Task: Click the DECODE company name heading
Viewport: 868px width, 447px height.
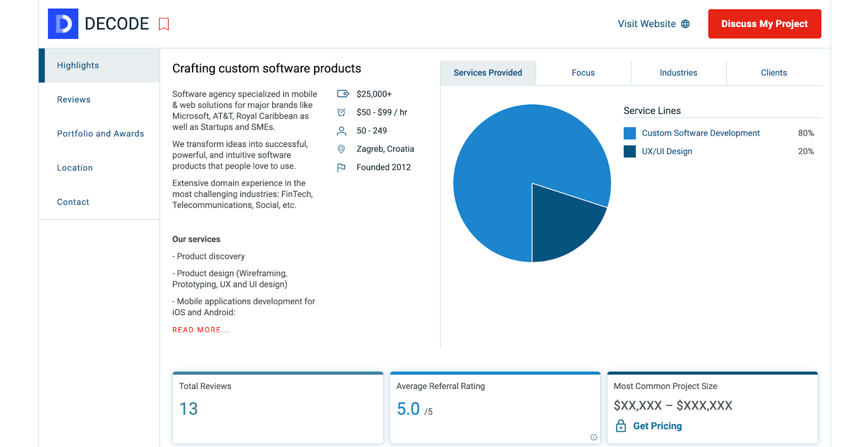Action: [117, 24]
